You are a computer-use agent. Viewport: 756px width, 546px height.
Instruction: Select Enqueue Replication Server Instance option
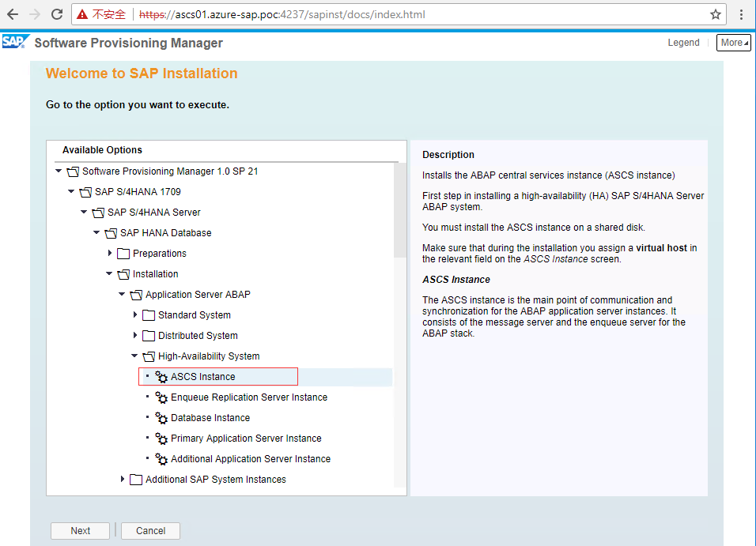click(x=249, y=397)
